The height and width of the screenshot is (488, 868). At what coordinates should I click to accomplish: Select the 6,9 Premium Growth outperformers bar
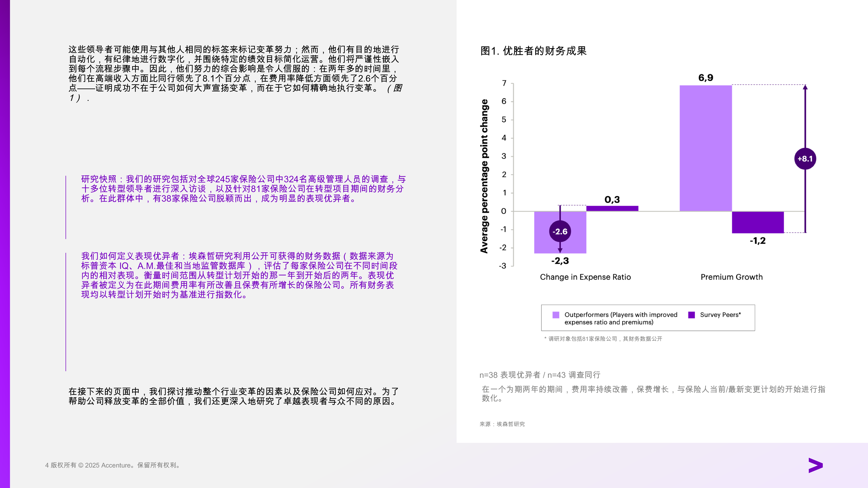point(706,148)
